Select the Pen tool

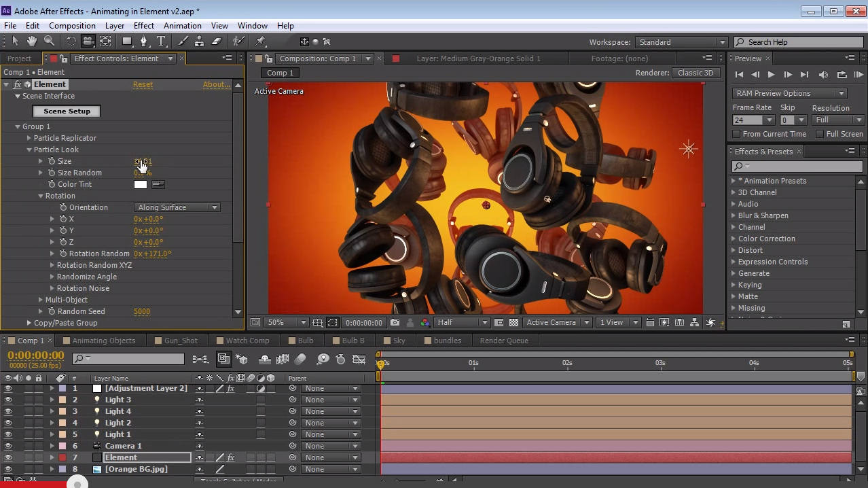point(145,41)
